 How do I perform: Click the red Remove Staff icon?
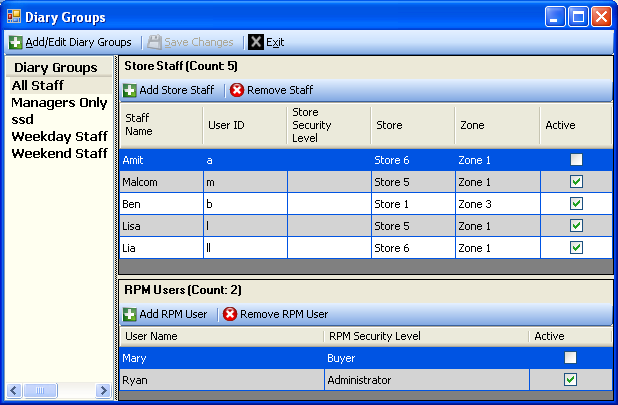(x=237, y=90)
